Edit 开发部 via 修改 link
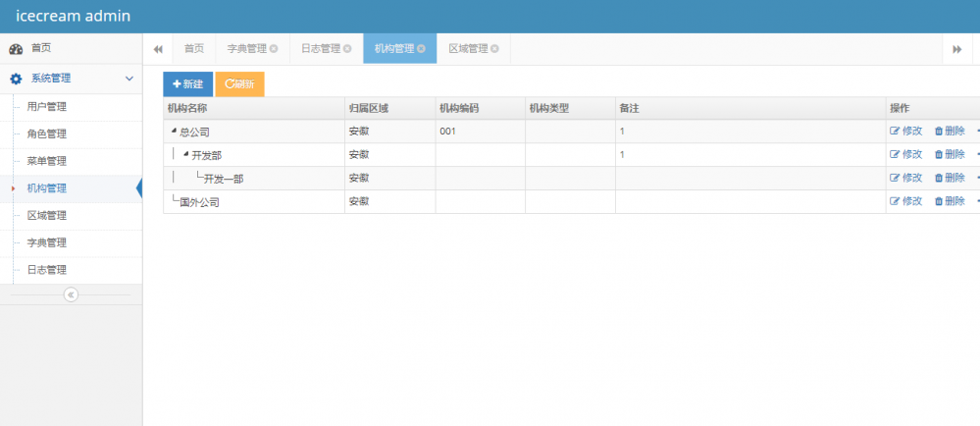Screen dimensions: 980x426 906,154
